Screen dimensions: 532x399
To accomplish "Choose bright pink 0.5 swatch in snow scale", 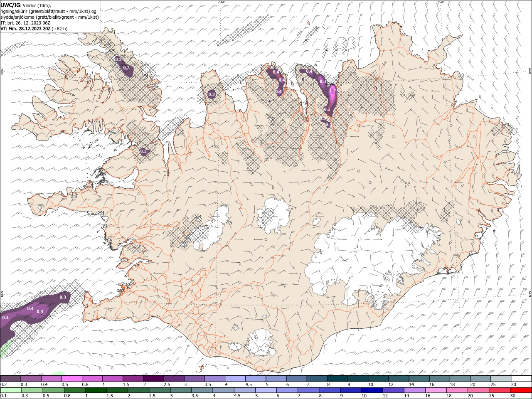I will pyautogui.click(x=71, y=379).
